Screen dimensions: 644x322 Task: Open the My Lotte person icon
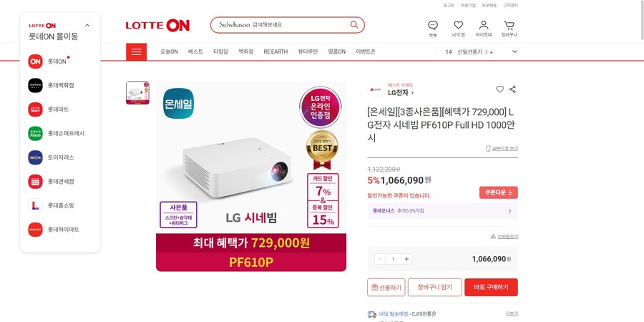pyautogui.click(x=484, y=25)
